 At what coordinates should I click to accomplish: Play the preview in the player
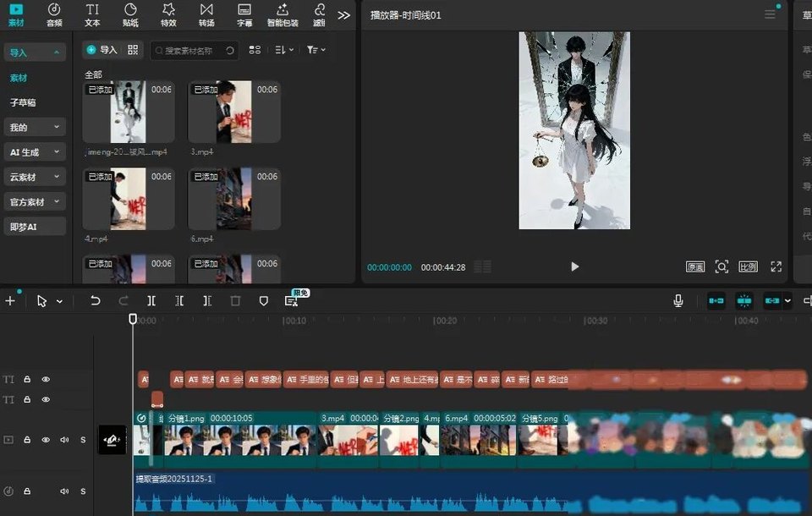[575, 266]
